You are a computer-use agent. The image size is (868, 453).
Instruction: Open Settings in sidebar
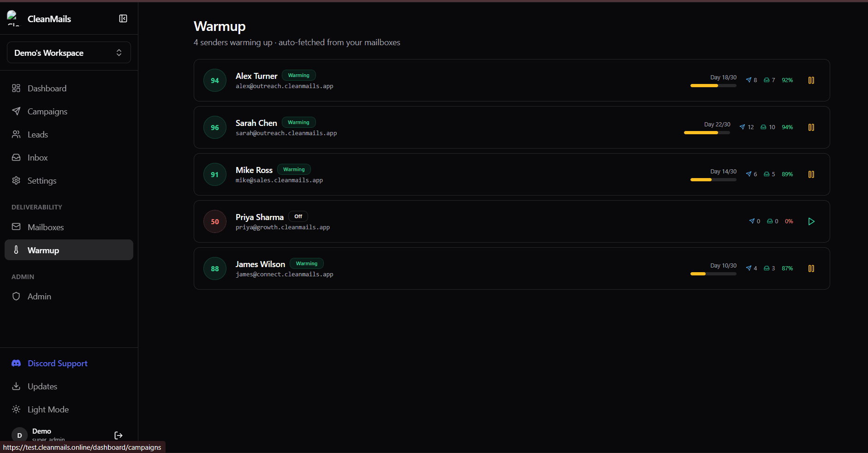tap(69, 180)
